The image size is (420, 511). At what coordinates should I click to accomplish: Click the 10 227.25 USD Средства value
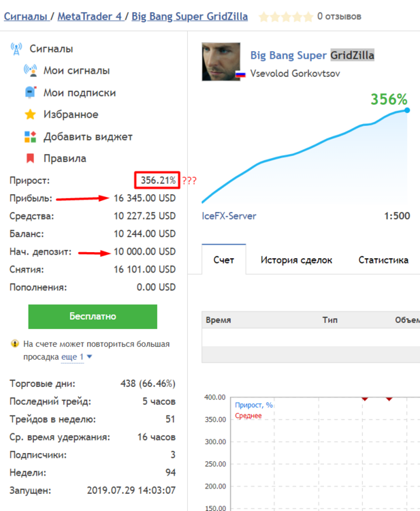tap(144, 216)
